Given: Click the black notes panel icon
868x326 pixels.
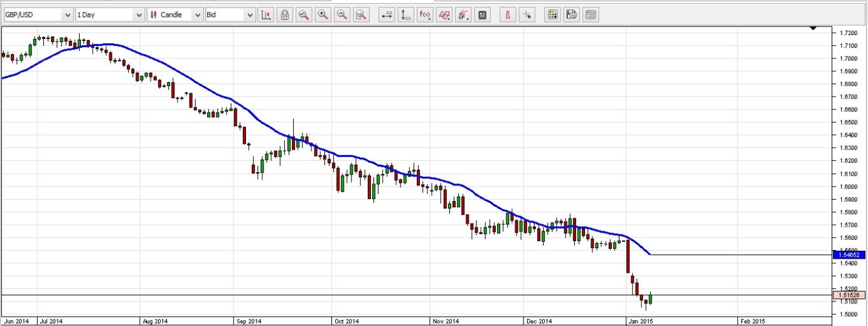Looking at the screenshot, I should click(x=482, y=14).
